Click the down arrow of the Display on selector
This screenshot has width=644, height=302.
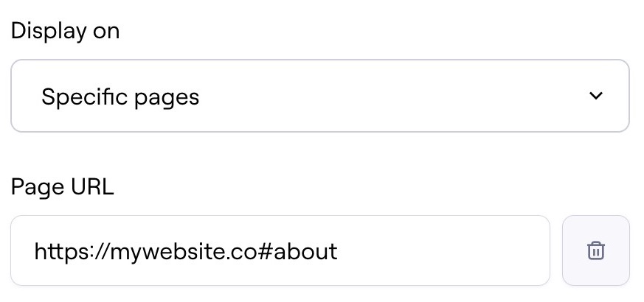point(596,96)
